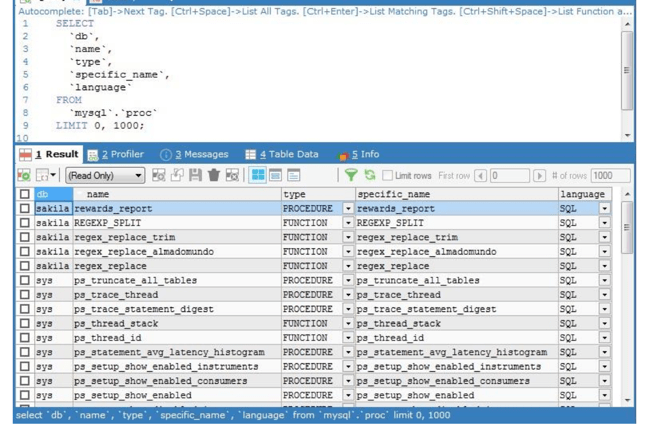Click the result grid vertical scrollbar thumb
Screen dimensions: 658x431
pos(627,227)
